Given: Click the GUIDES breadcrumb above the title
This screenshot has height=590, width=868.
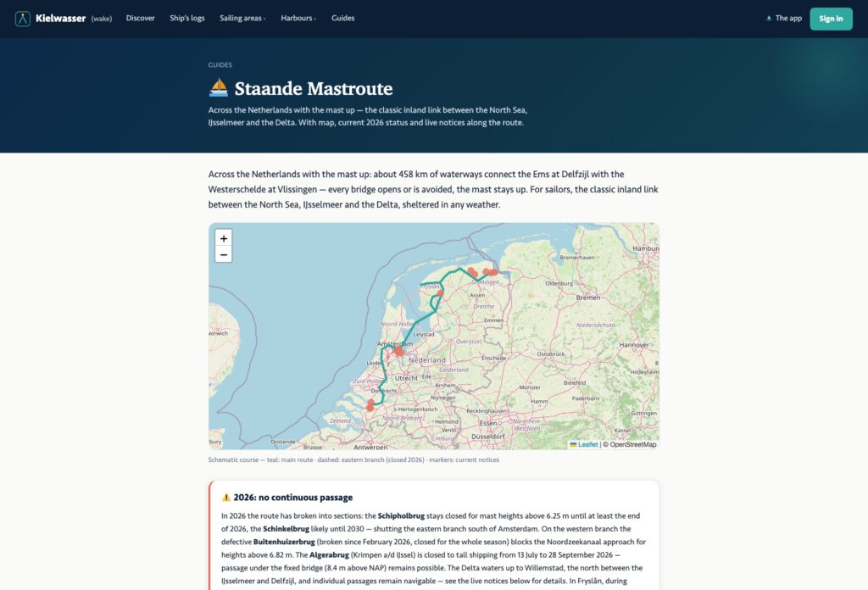Looking at the screenshot, I should pos(220,64).
